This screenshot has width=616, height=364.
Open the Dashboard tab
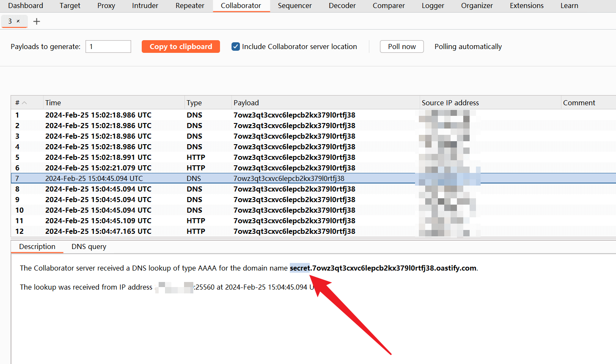[x=25, y=5]
